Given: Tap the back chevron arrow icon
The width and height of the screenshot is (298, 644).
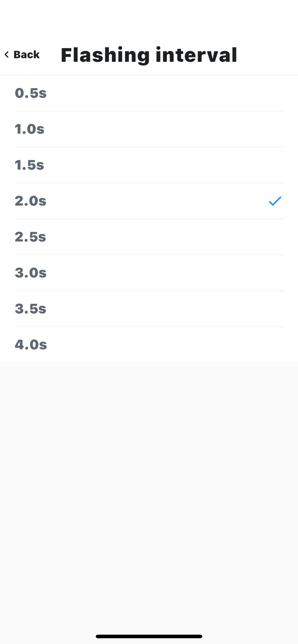Looking at the screenshot, I should [x=6, y=55].
